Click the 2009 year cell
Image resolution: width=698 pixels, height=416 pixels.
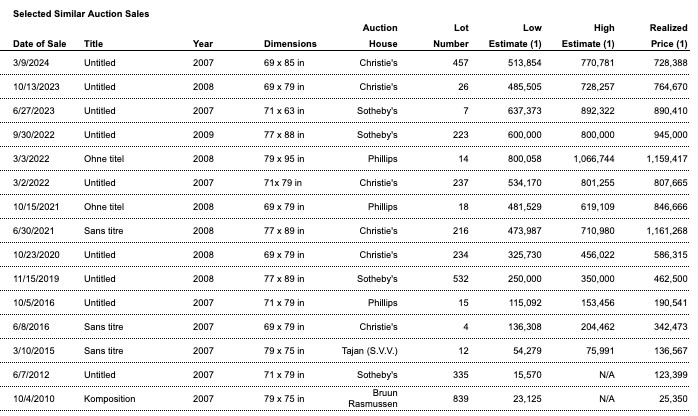tap(203, 133)
